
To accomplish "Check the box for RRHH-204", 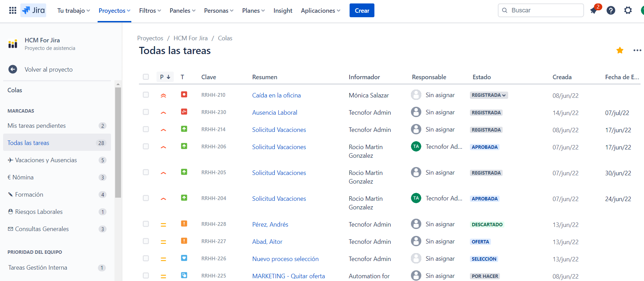I will [x=146, y=198].
